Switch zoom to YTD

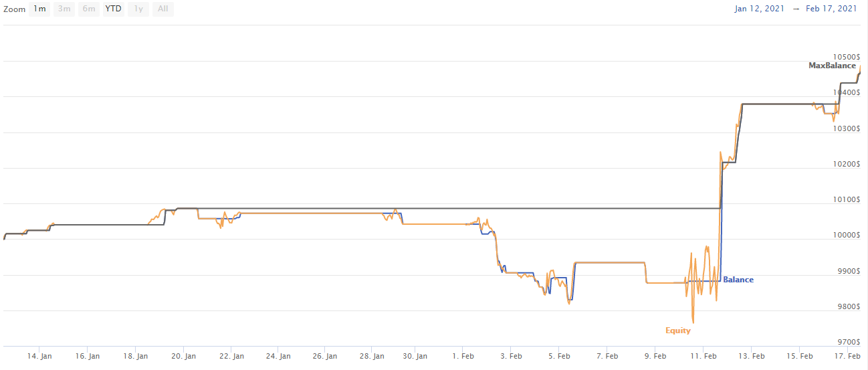pos(114,9)
